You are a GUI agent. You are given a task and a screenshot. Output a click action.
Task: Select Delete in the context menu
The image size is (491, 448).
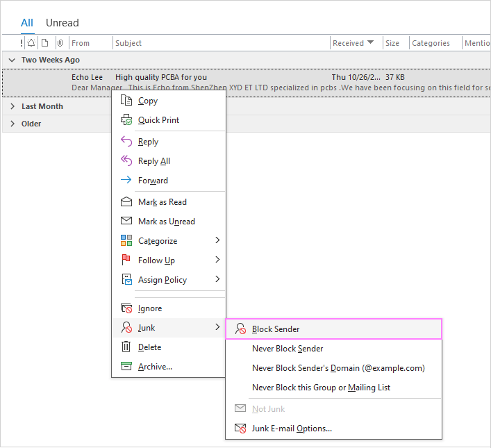click(169, 347)
